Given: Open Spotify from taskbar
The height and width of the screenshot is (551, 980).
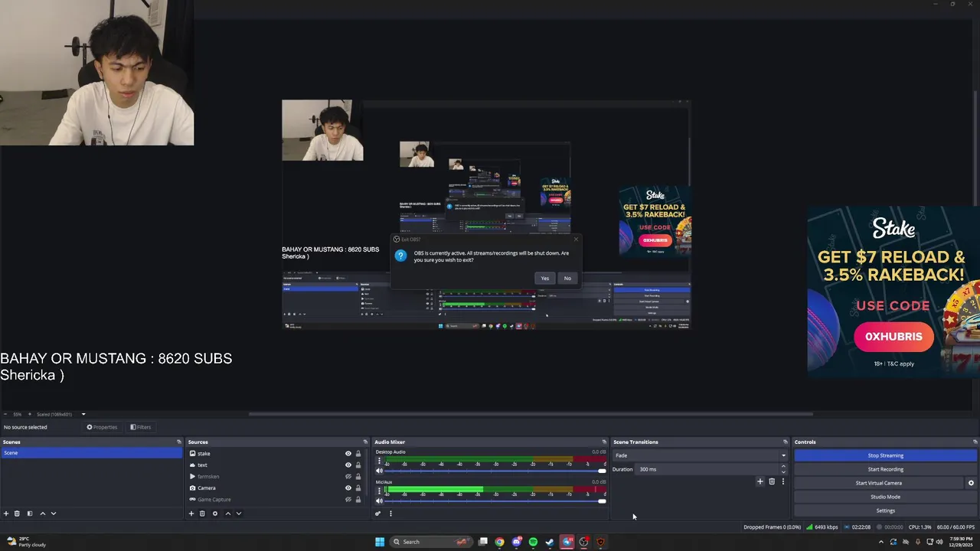Looking at the screenshot, I should [x=533, y=542].
